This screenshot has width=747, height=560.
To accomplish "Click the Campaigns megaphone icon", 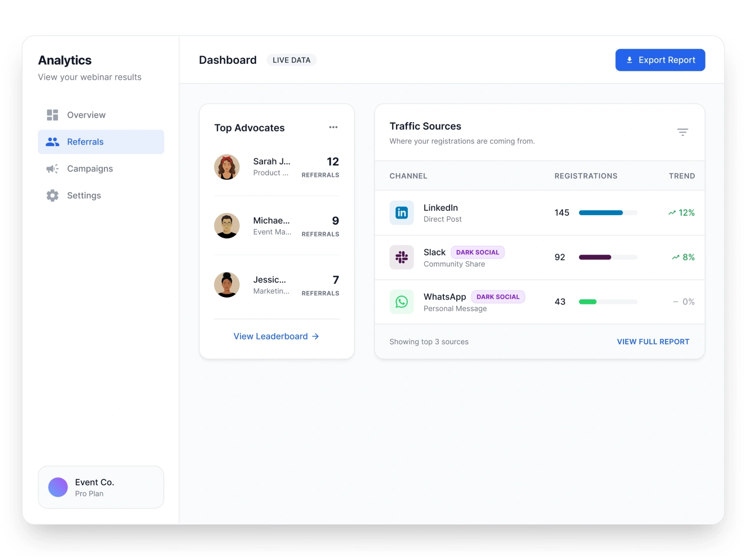I will click(x=52, y=169).
